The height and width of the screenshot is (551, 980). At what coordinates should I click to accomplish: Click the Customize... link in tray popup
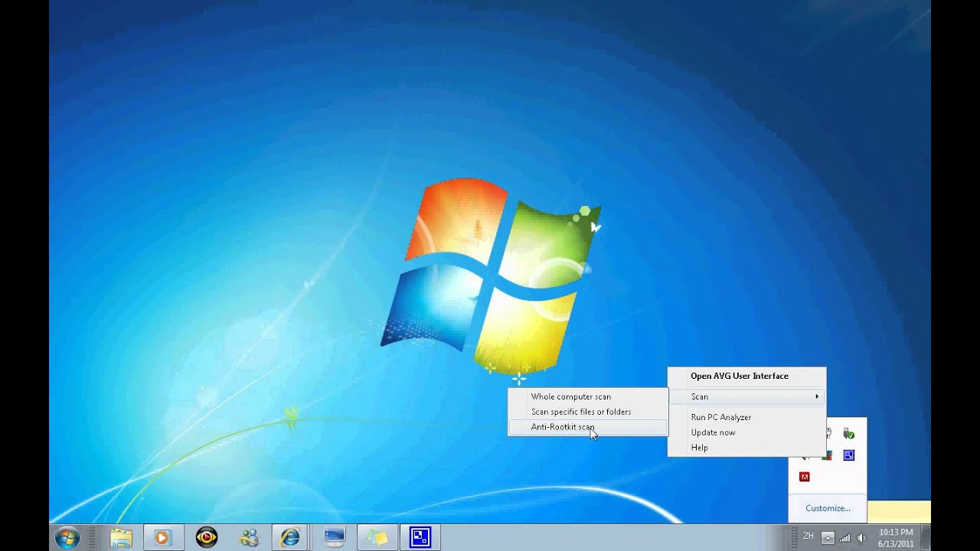[x=828, y=508]
